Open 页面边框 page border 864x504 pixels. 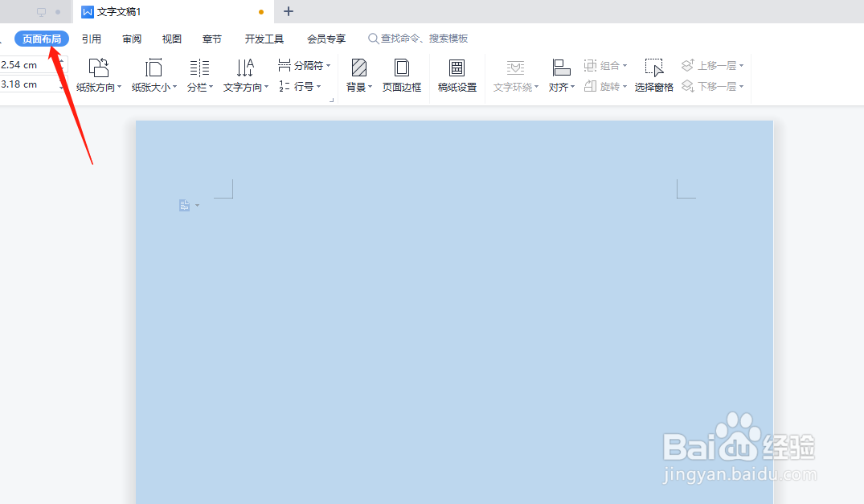pyautogui.click(x=402, y=76)
